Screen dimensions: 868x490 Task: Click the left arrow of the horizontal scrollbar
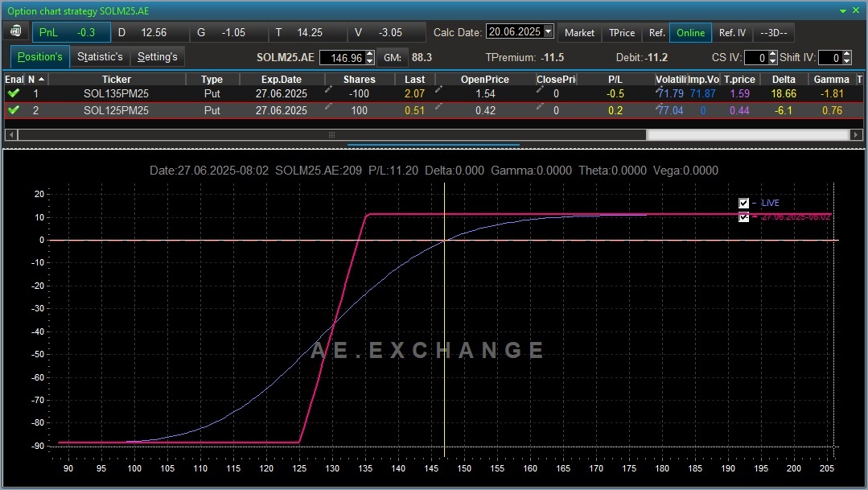click(10, 134)
